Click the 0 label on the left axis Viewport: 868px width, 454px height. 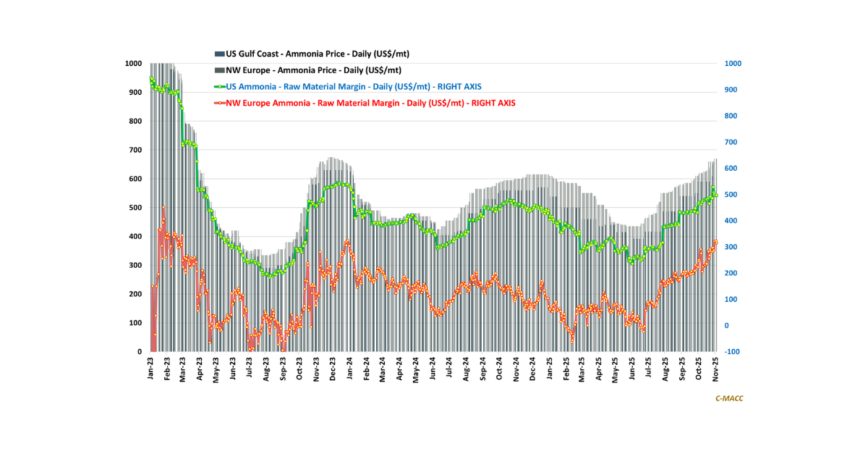click(140, 352)
